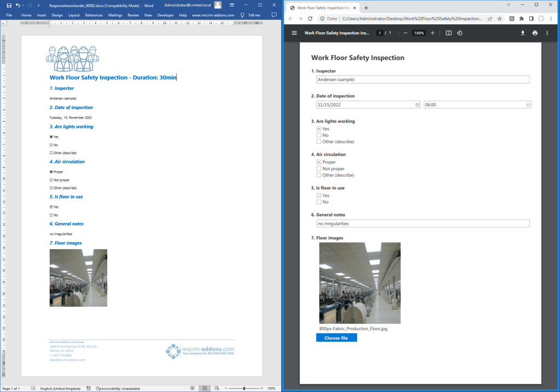The width and height of the screenshot is (560, 392).
Task: Open date picker calendar icon in PDF form
Action: [x=417, y=104]
